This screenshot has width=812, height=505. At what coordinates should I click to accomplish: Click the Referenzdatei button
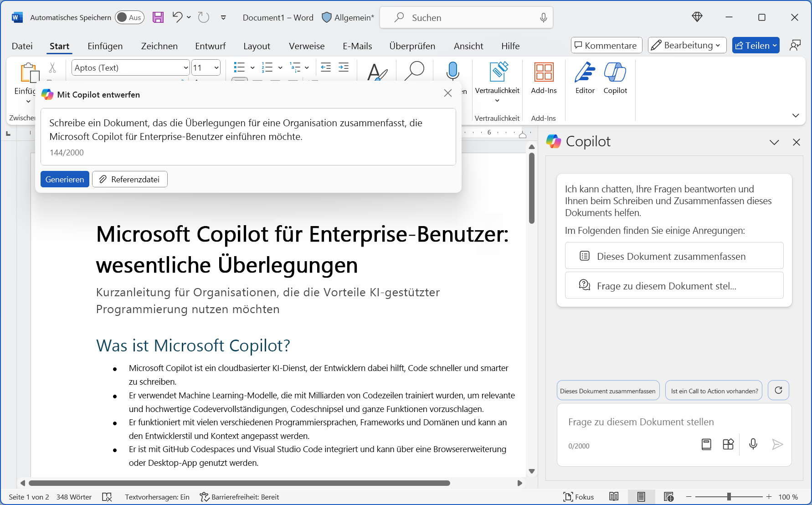coord(130,179)
